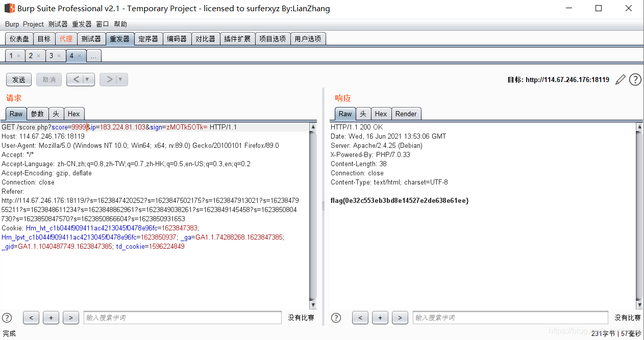644x340 pixels.
Task: Click response search plus options button
Action: 380,318
